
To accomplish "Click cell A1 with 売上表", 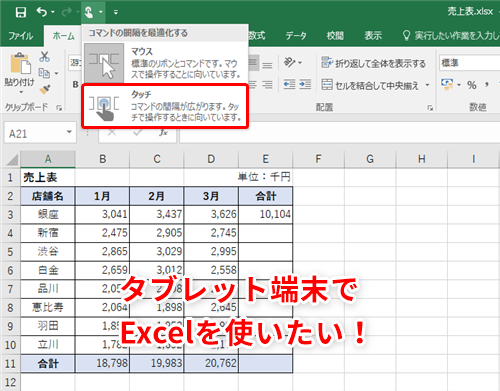I will tap(48, 177).
